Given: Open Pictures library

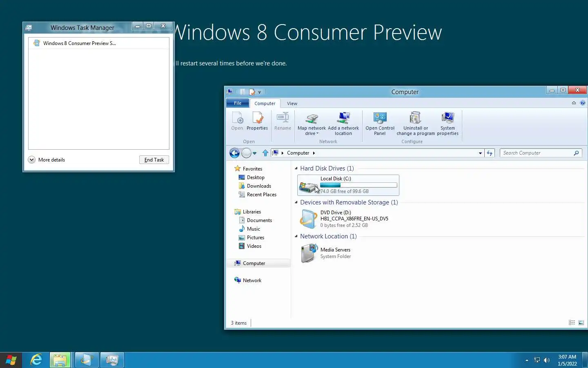Looking at the screenshot, I should [x=255, y=238].
